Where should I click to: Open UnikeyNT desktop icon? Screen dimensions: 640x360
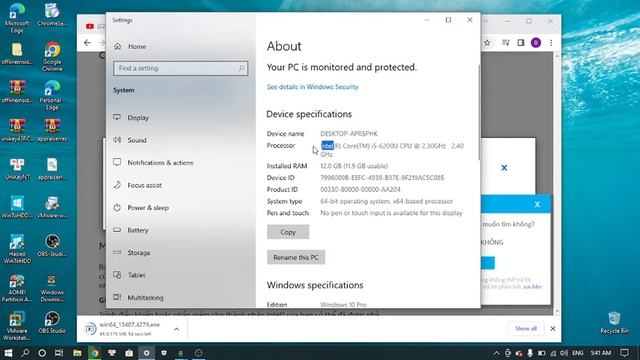[x=17, y=169]
